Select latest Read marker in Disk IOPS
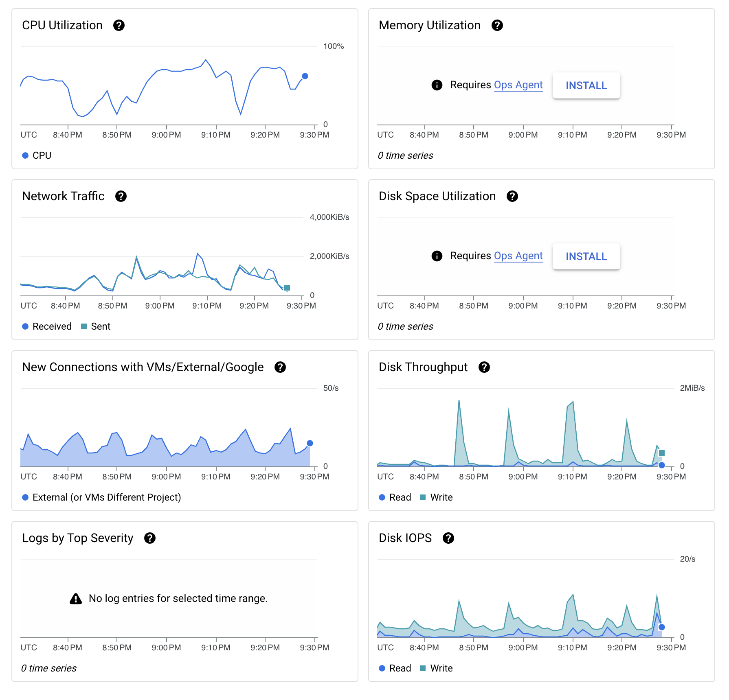The height and width of the screenshot is (700, 729). tap(662, 627)
